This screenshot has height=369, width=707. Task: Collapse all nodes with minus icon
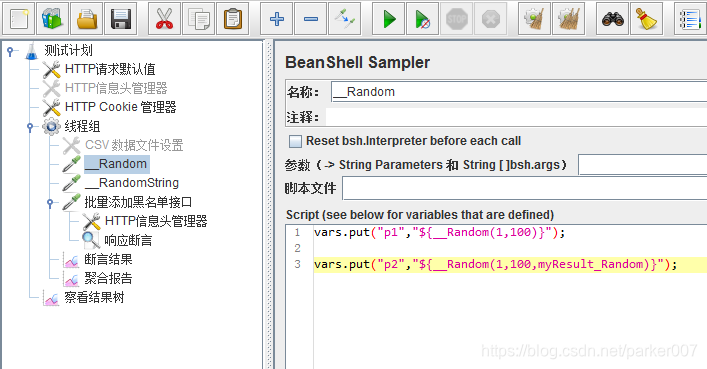click(x=311, y=19)
